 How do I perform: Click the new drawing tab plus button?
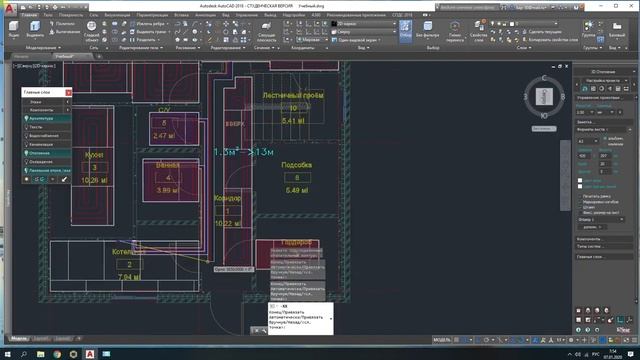[99, 56]
